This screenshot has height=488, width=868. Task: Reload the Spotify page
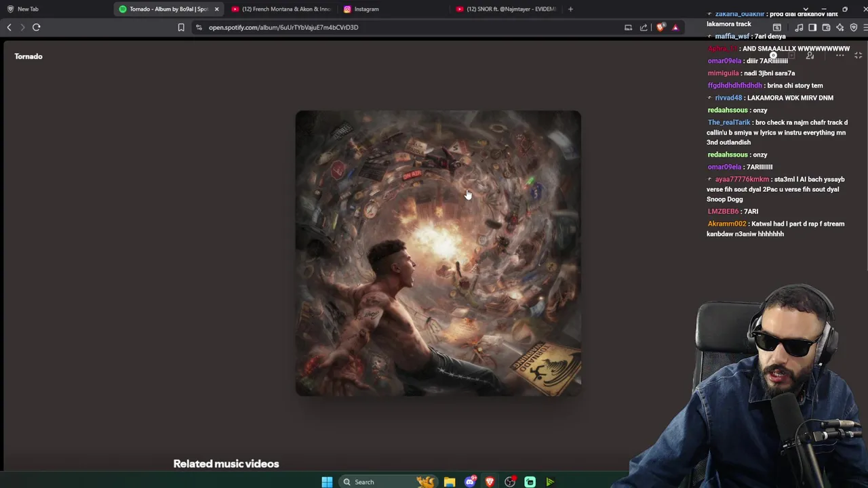point(37,27)
